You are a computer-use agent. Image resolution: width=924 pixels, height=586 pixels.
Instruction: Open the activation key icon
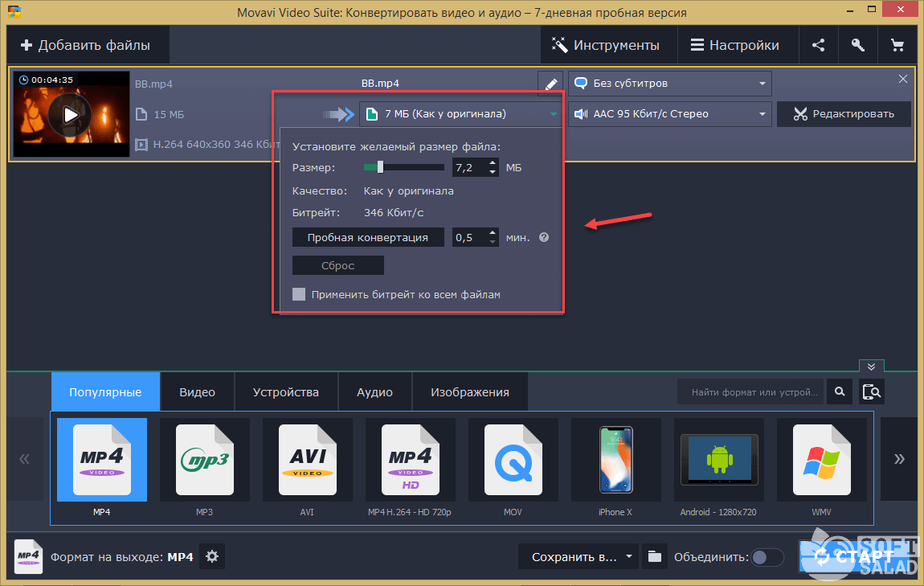[x=857, y=45]
